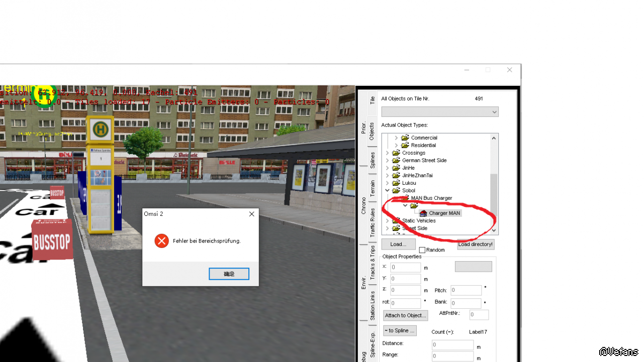Enable the Random checkbox

point(422,250)
